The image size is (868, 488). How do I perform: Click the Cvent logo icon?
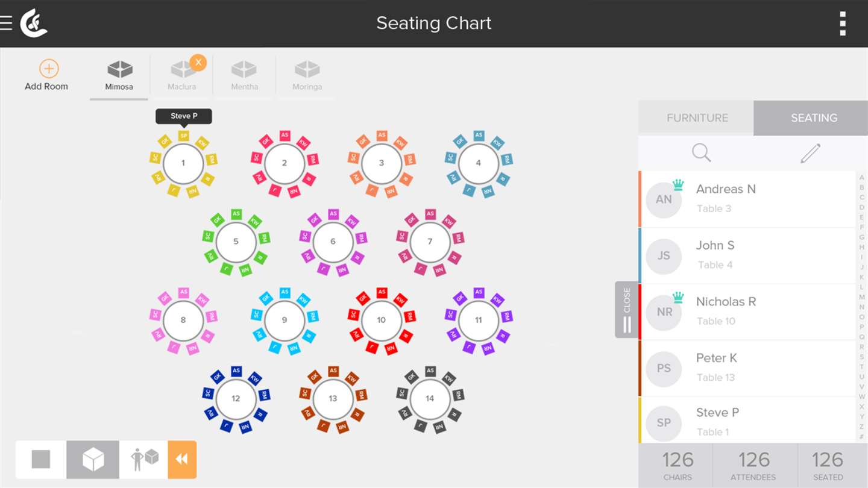[x=33, y=23]
